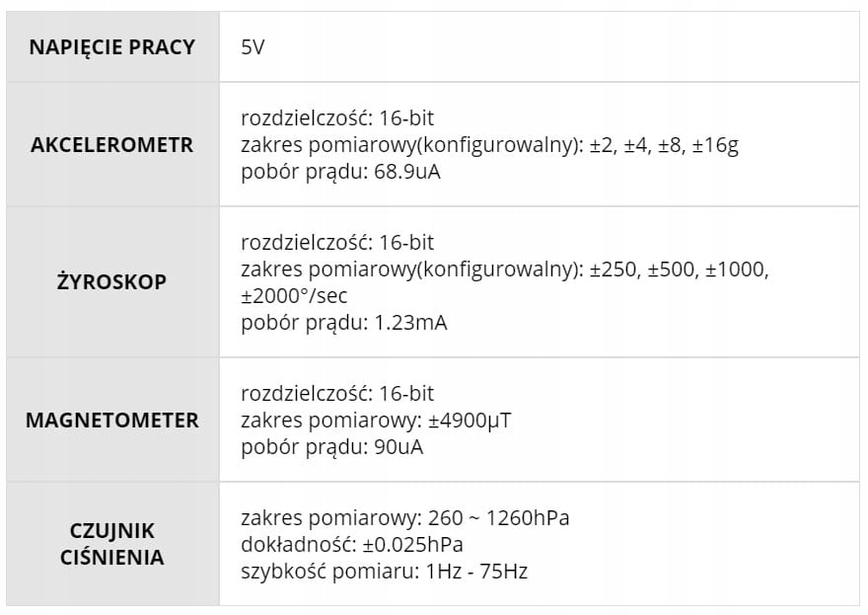This screenshot has width=868, height=615.
Task: Click the szybkość pomiaru 1Hz - 75Hz line
Action: coord(385,571)
